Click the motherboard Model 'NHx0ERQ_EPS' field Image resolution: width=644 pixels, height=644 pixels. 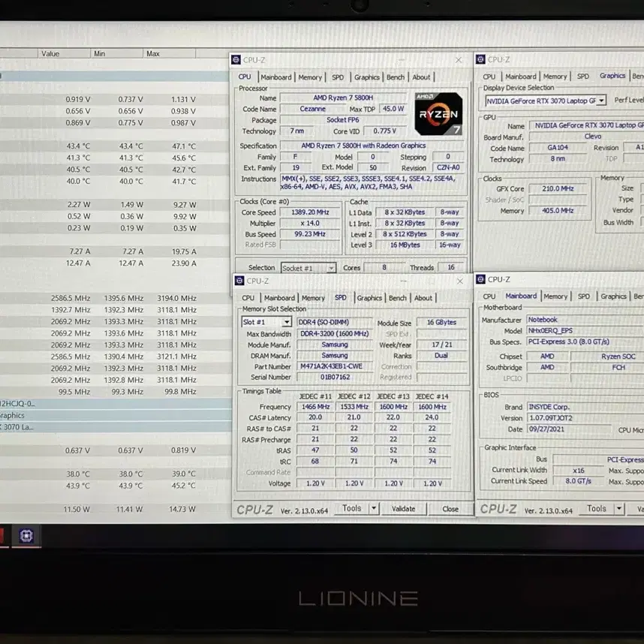tap(585, 330)
